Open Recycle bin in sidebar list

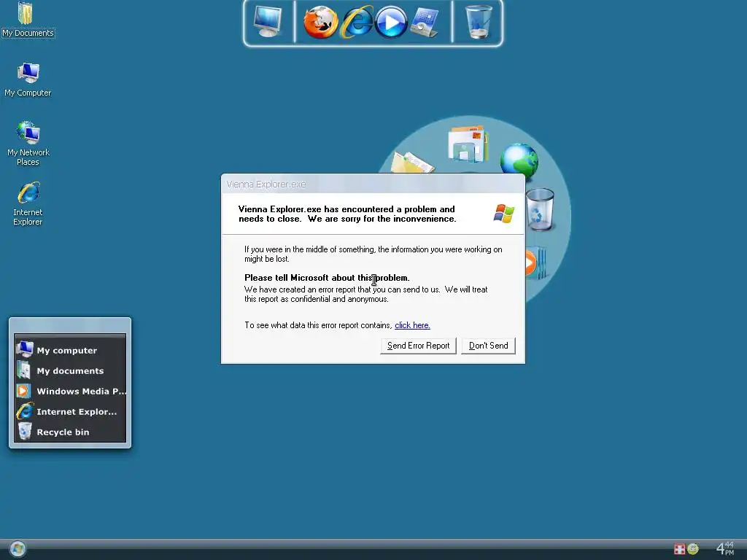pyautogui.click(x=70, y=432)
